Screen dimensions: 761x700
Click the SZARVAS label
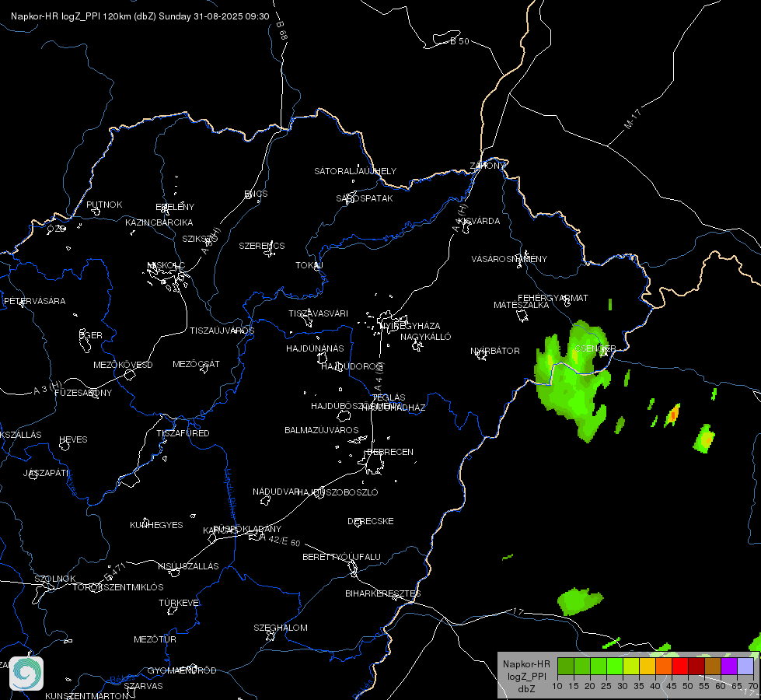tap(143, 686)
